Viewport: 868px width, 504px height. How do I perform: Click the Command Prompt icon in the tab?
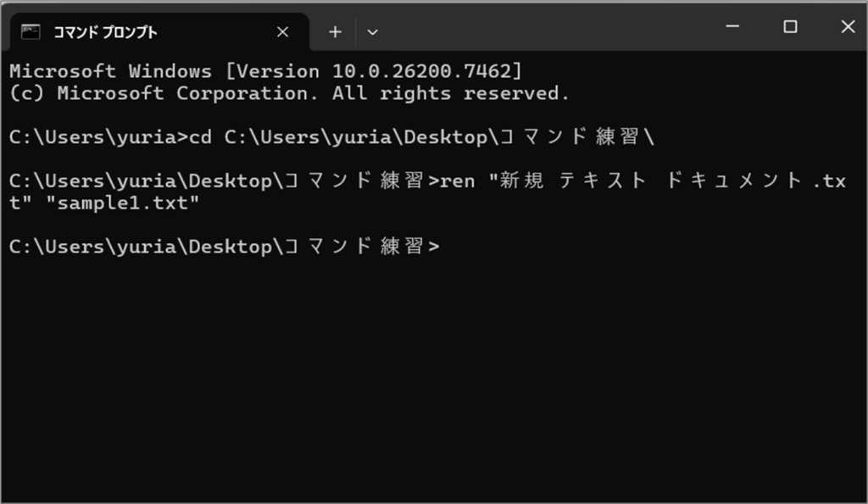pyautogui.click(x=31, y=32)
